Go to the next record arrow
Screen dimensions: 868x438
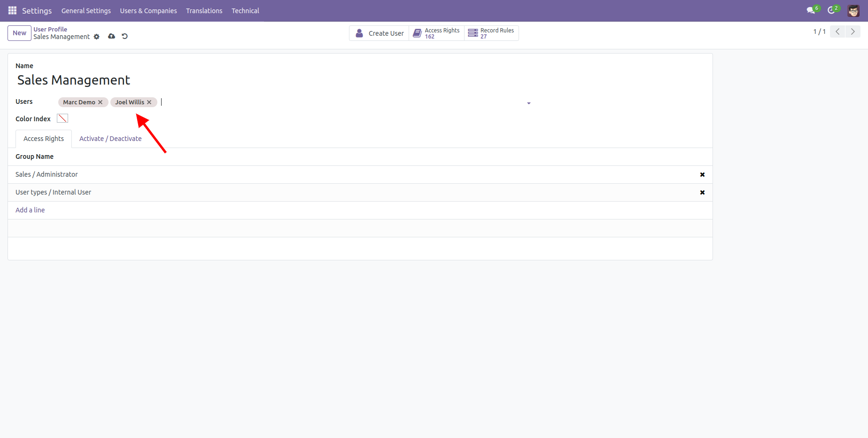[852, 31]
